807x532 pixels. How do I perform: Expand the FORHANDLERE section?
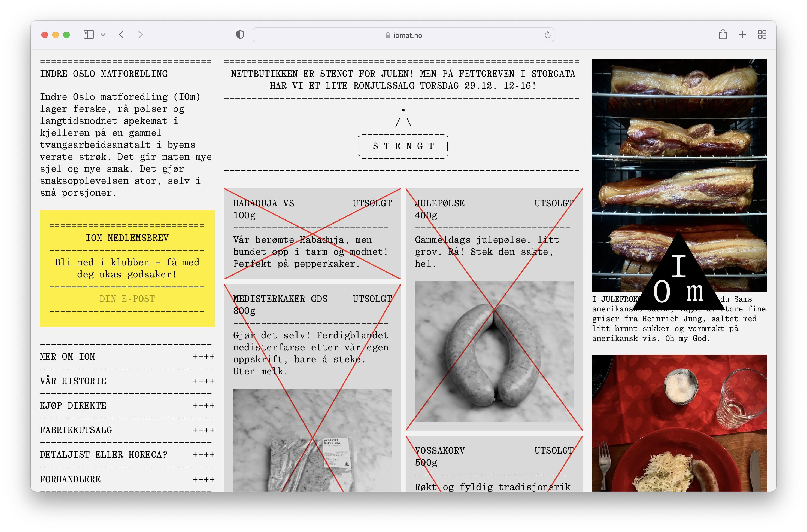coord(127,479)
